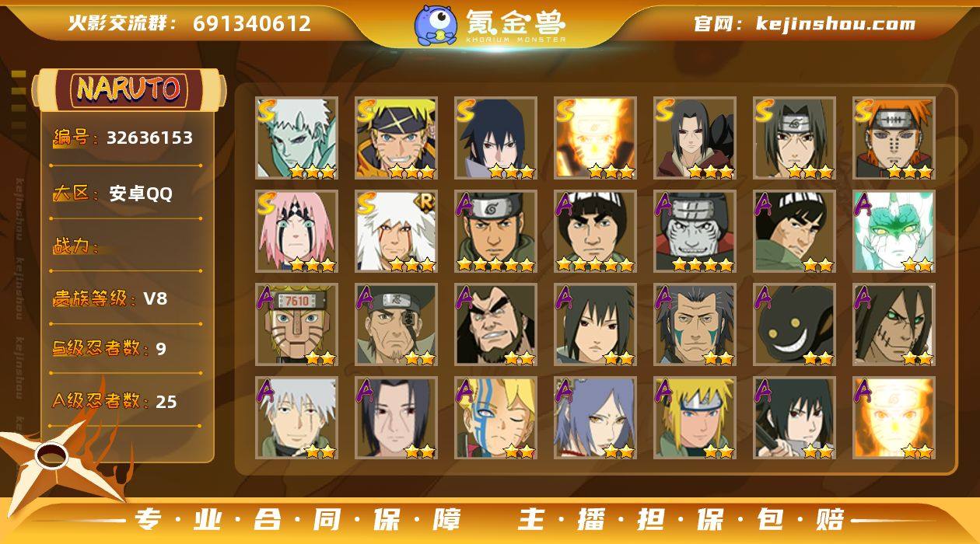
Task: Click the 火影交流群 691340612 group number
Action: coord(190,23)
